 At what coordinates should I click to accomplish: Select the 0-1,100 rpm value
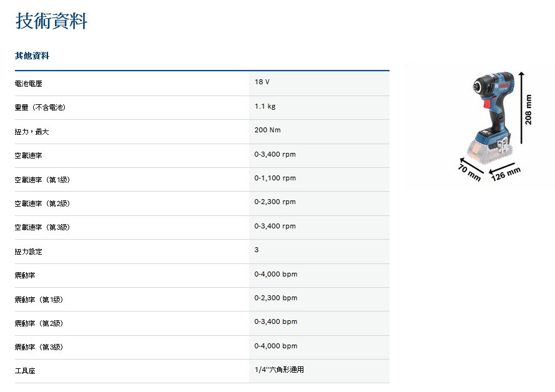(x=275, y=179)
